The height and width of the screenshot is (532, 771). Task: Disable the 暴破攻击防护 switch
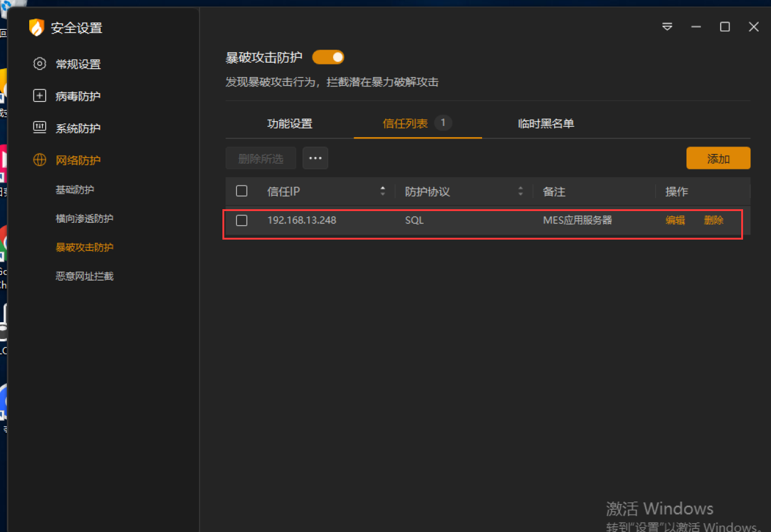328,56
